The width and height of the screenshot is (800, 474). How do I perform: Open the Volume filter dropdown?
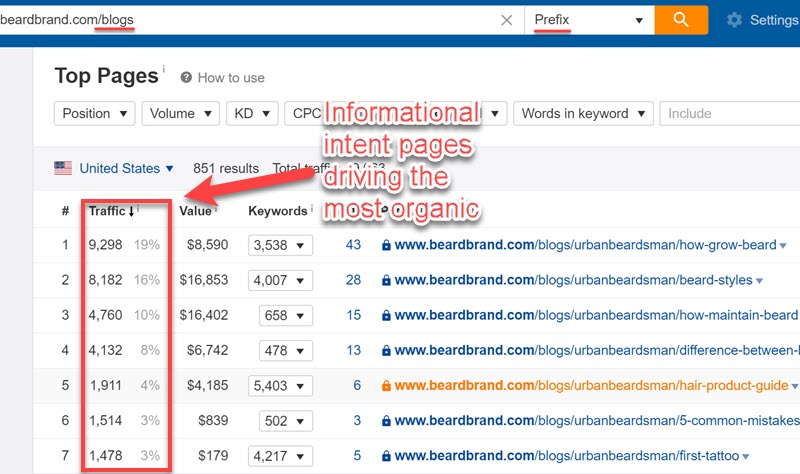point(181,113)
